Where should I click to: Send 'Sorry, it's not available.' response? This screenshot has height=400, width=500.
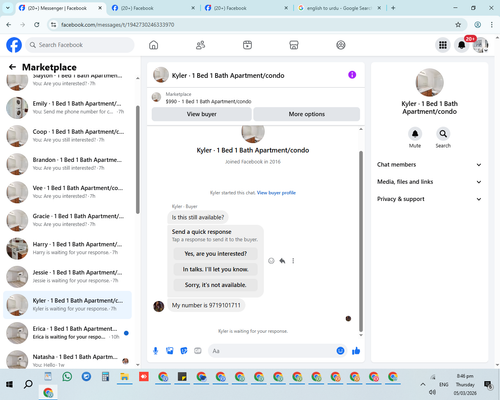216,285
